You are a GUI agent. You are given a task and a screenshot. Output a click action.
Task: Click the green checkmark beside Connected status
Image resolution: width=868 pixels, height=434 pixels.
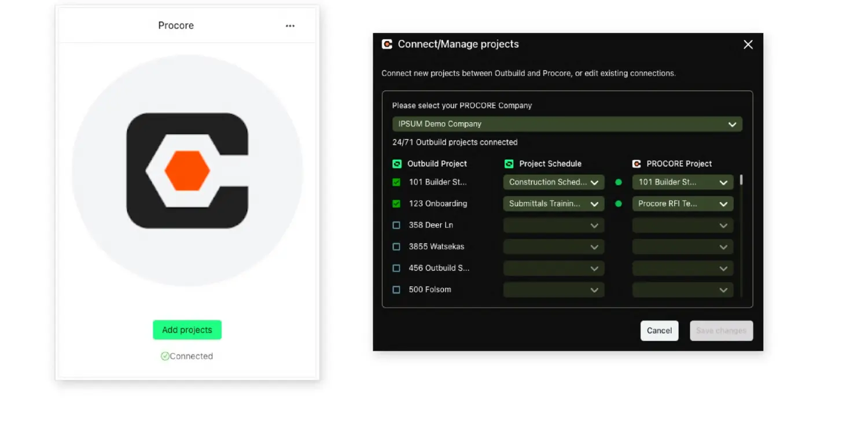[164, 356]
